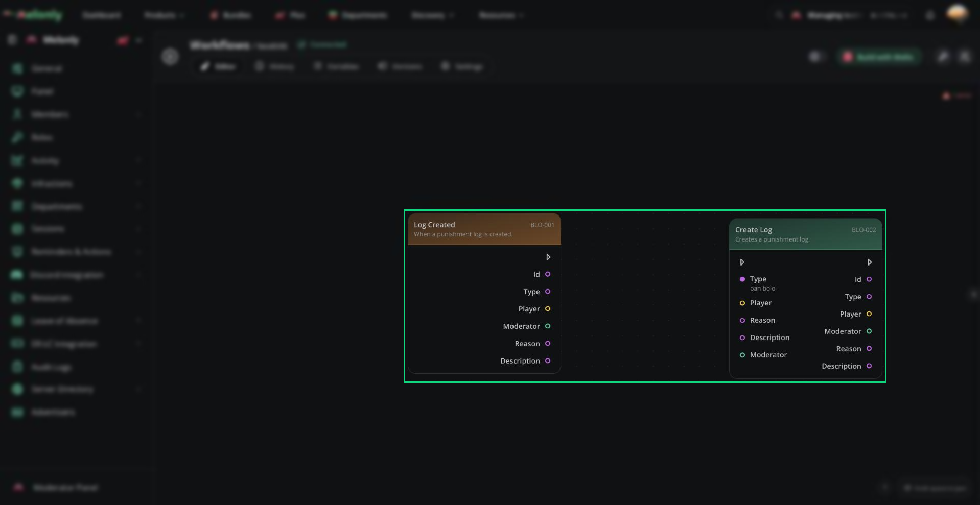Click the Id output port on Log Created
980x505 pixels.
click(x=548, y=274)
